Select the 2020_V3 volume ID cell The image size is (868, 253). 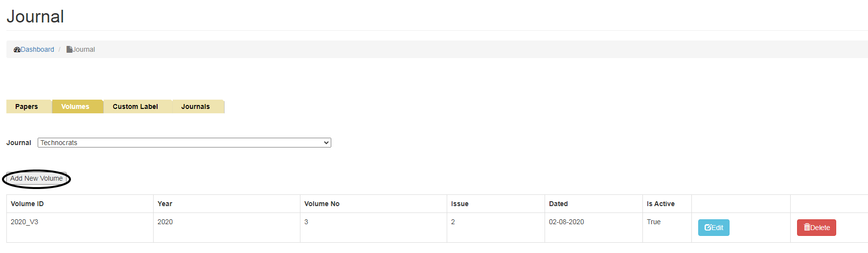[24, 222]
